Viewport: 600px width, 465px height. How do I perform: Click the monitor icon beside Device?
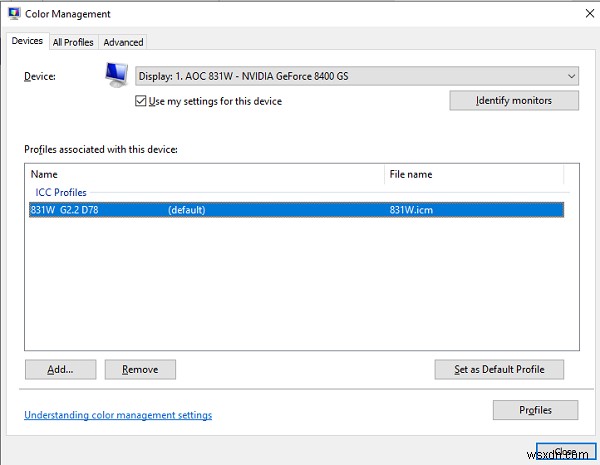117,75
